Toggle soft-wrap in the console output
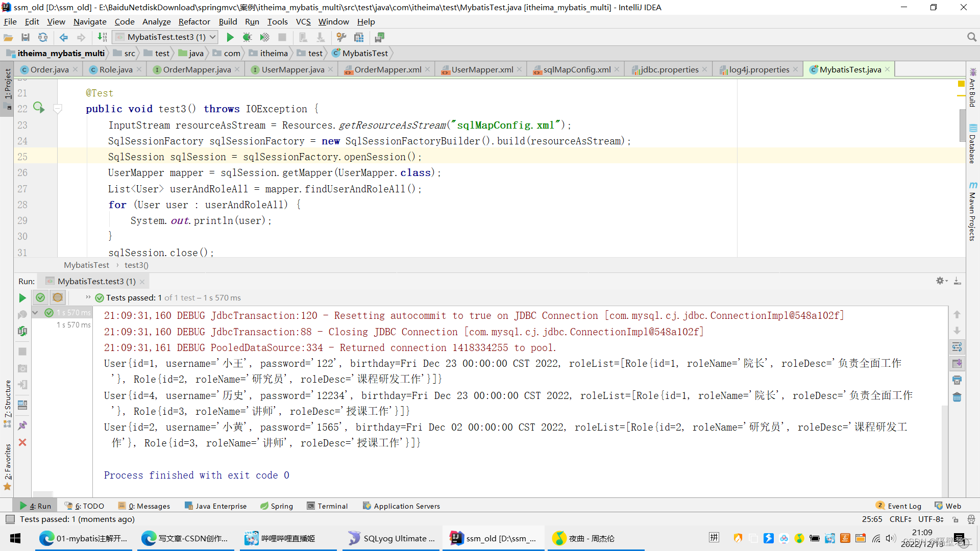Viewport: 980px width, 551px height. point(957,347)
